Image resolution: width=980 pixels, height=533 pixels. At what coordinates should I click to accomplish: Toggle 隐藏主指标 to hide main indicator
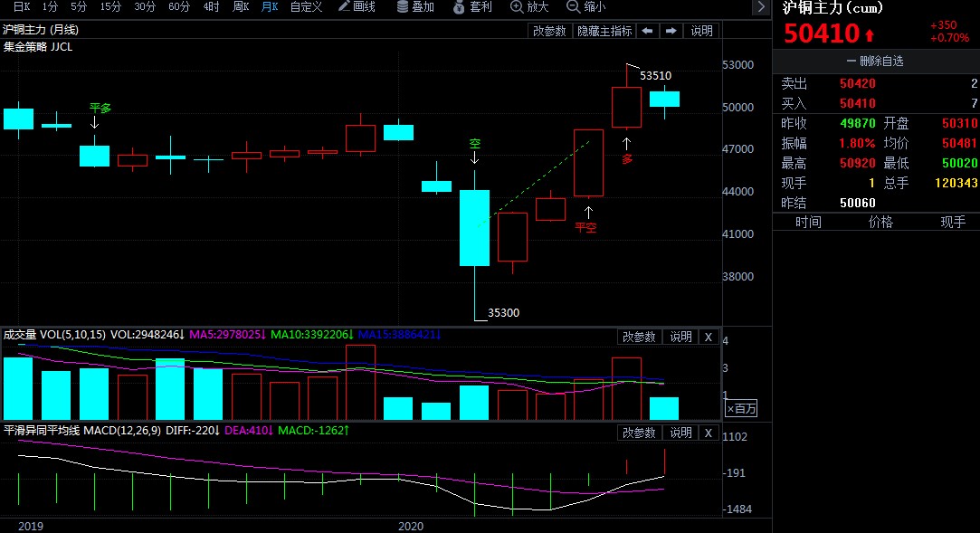(x=604, y=31)
